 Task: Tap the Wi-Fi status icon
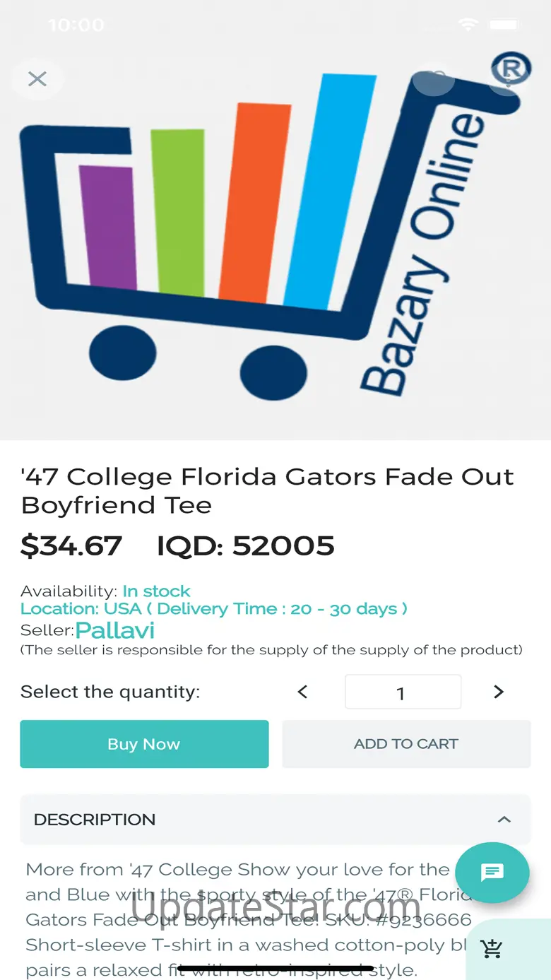(x=468, y=25)
